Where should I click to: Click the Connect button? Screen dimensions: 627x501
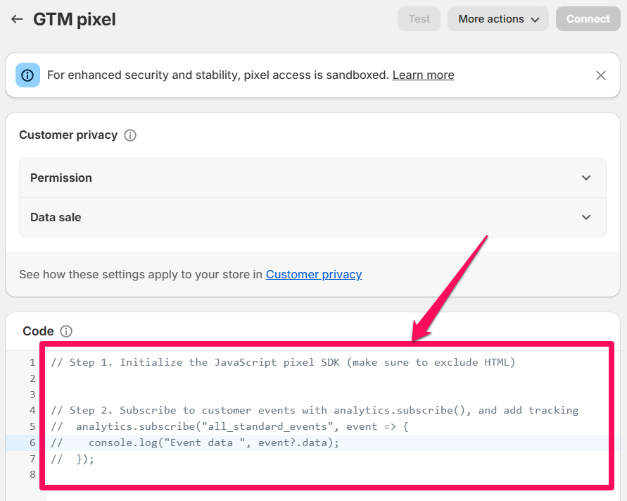(x=588, y=19)
